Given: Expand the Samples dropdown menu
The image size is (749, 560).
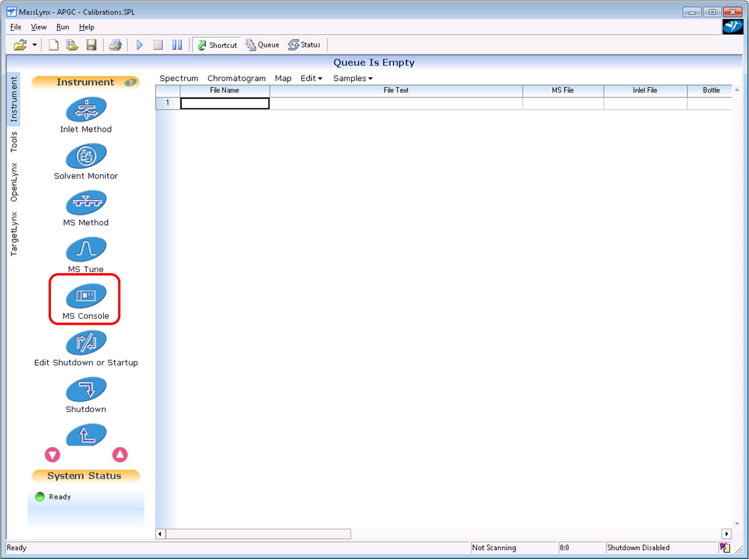Looking at the screenshot, I should [352, 78].
